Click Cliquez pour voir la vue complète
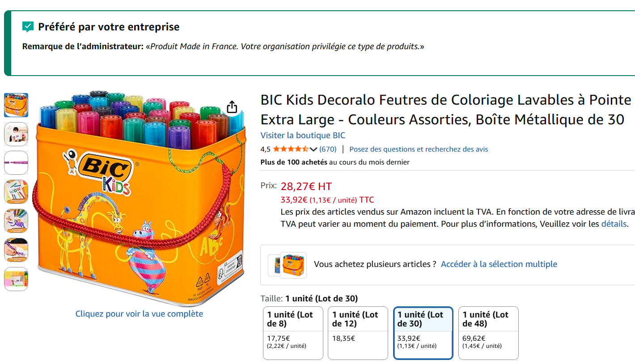The image size is (635, 364). pos(139,313)
